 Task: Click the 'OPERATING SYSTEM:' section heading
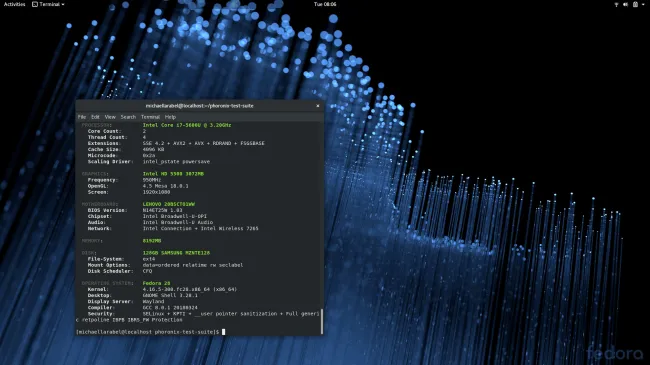107,283
